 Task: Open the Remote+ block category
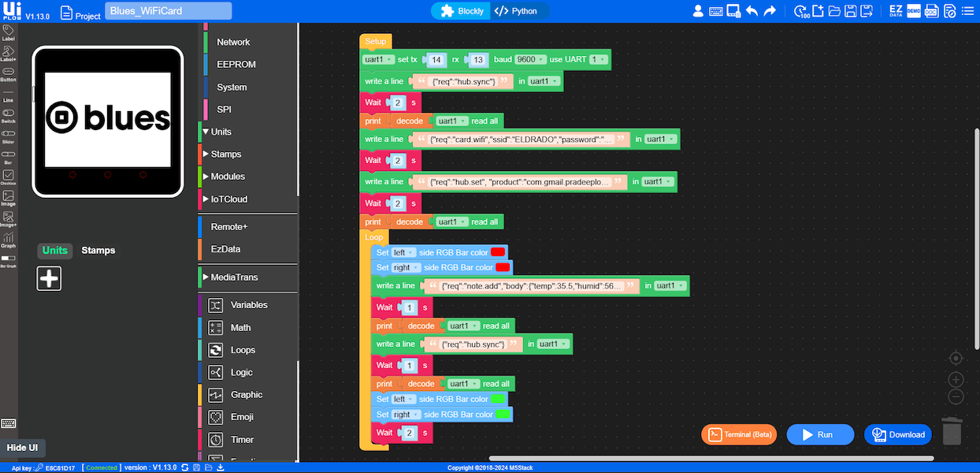point(229,226)
